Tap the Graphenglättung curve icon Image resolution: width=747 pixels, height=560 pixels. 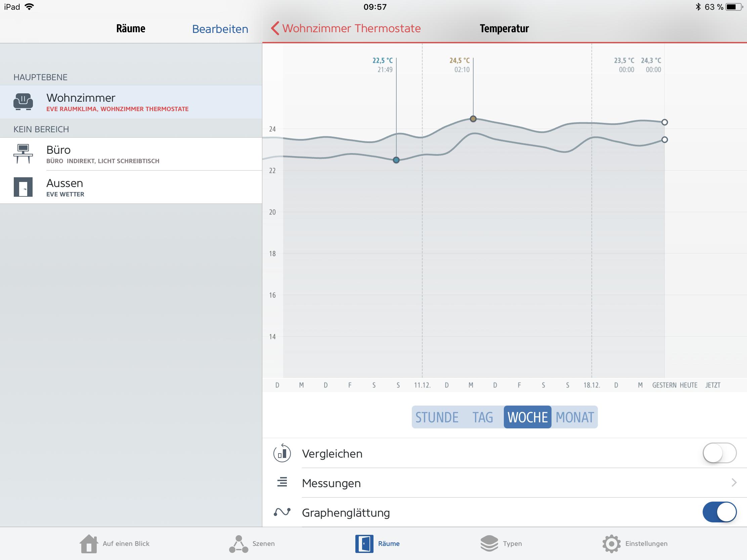click(282, 512)
